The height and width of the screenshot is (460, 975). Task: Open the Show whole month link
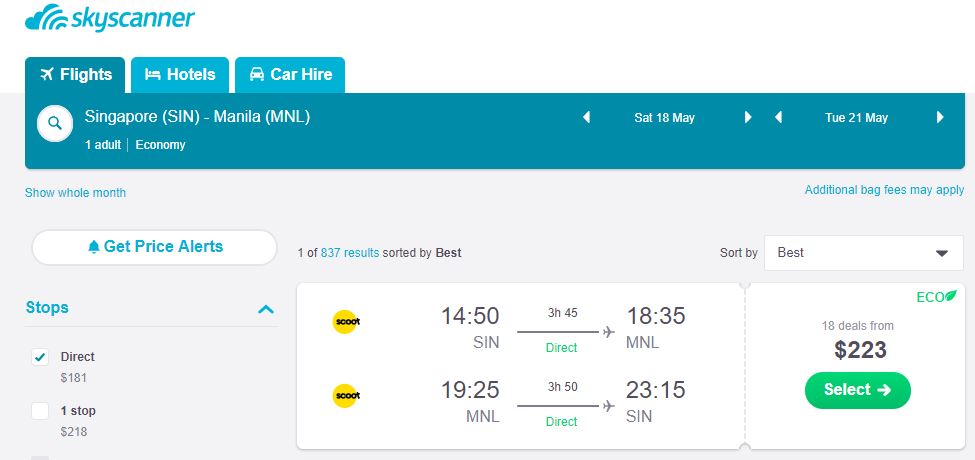(x=75, y=192)
